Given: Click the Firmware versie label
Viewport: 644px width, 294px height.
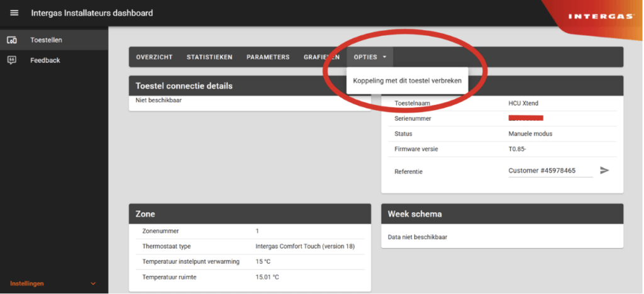Looking at the screenshot, I should tap(416, 149).
